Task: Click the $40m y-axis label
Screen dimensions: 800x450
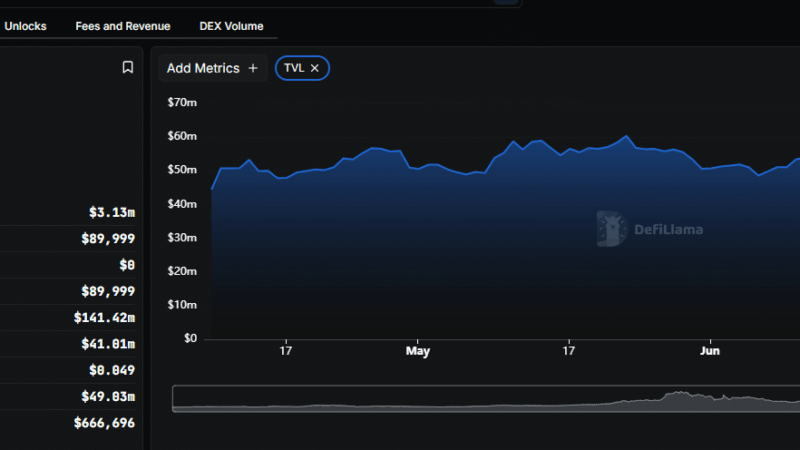Action: [x=182, y=204]
